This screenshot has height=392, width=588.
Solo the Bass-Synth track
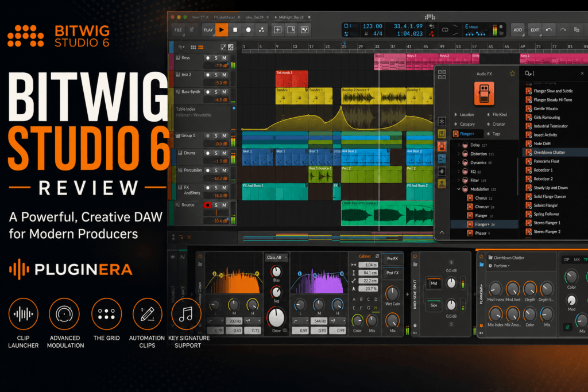coord(216,92)
